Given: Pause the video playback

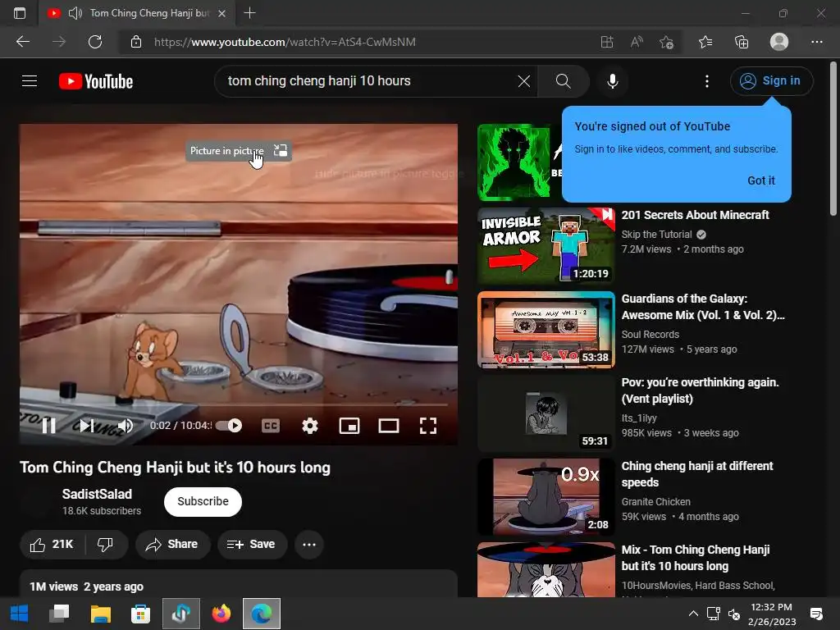Looking at the screenshot, I should (x=48, y=426).
